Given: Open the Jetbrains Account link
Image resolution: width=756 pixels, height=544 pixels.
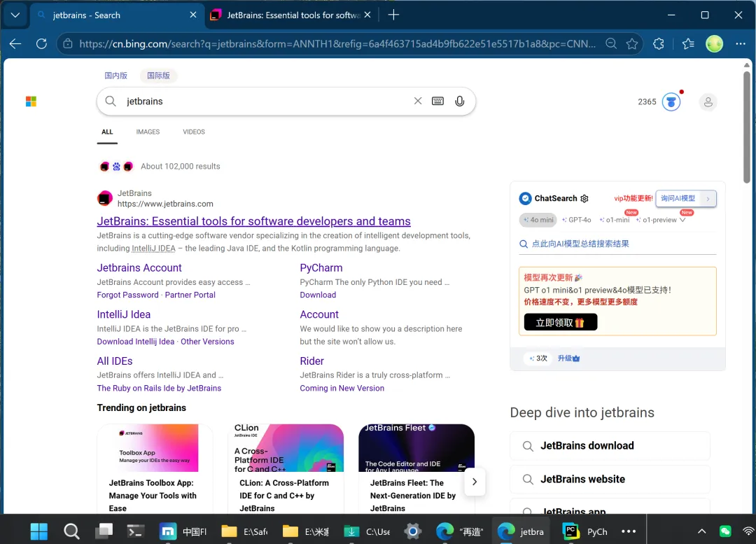Looking at the screenshot, I should point(139,267).
